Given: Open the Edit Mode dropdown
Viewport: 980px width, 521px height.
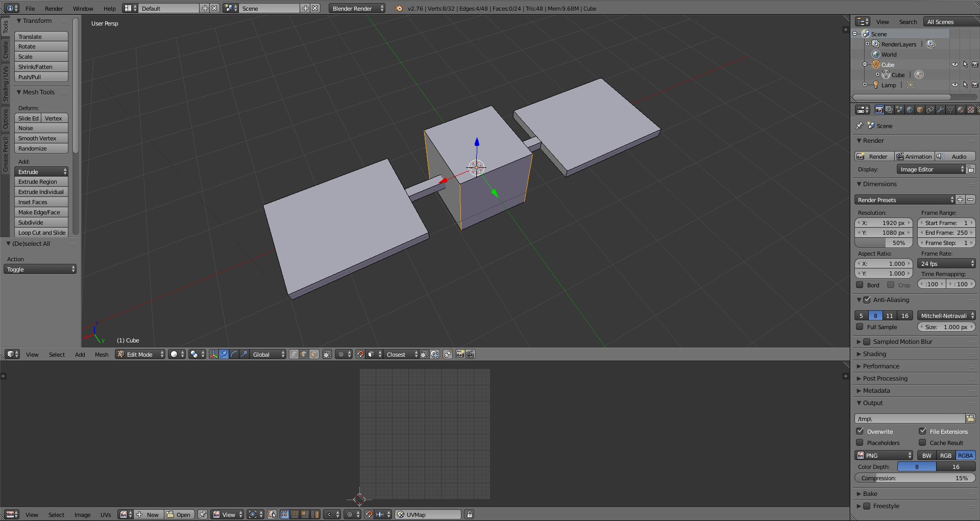Looking at the screenshot, I should (x=140, y=354).
